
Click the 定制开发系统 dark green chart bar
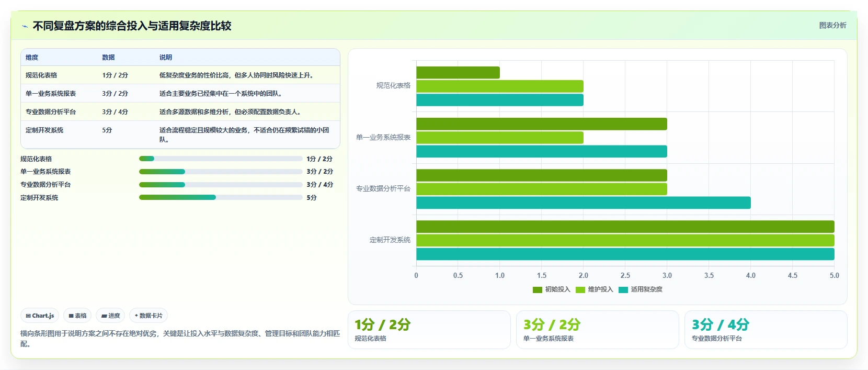point(625,227)
